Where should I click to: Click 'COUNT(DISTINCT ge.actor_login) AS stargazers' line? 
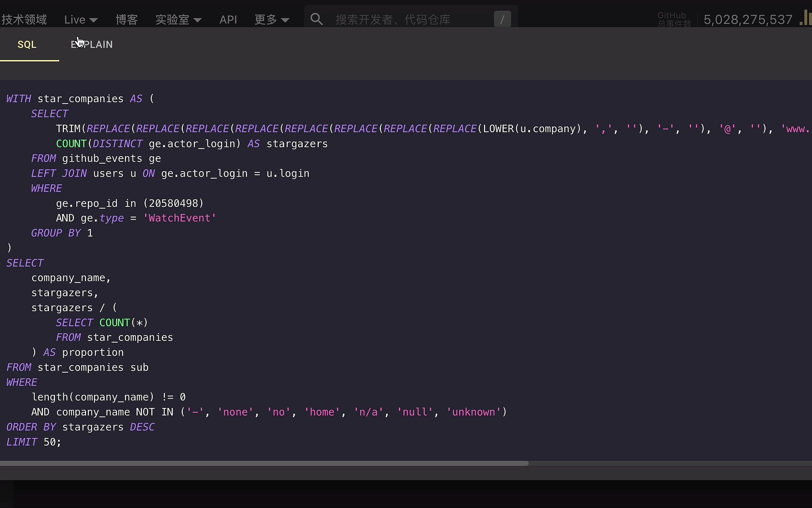[x=192, y=144]
